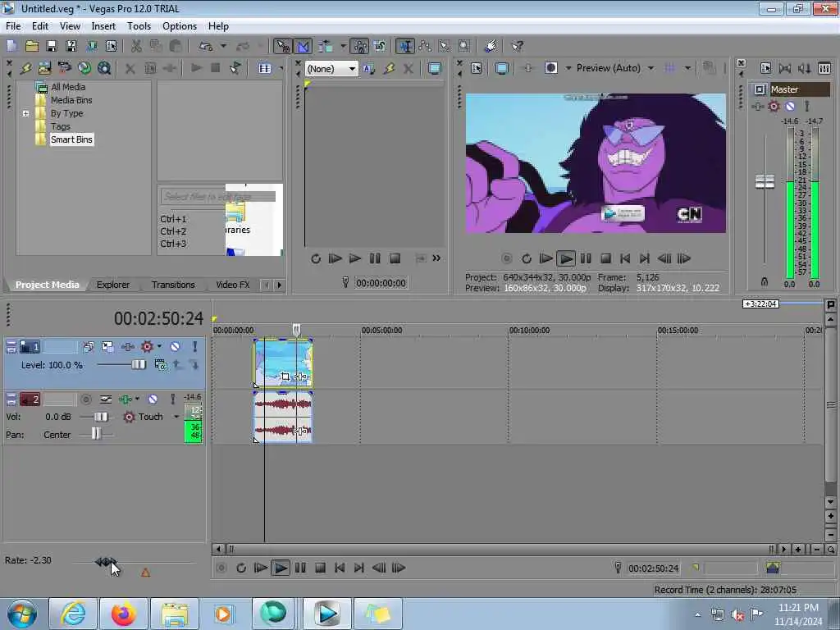
Task: Solo video track 1
Action: click(x=194, y=347)
